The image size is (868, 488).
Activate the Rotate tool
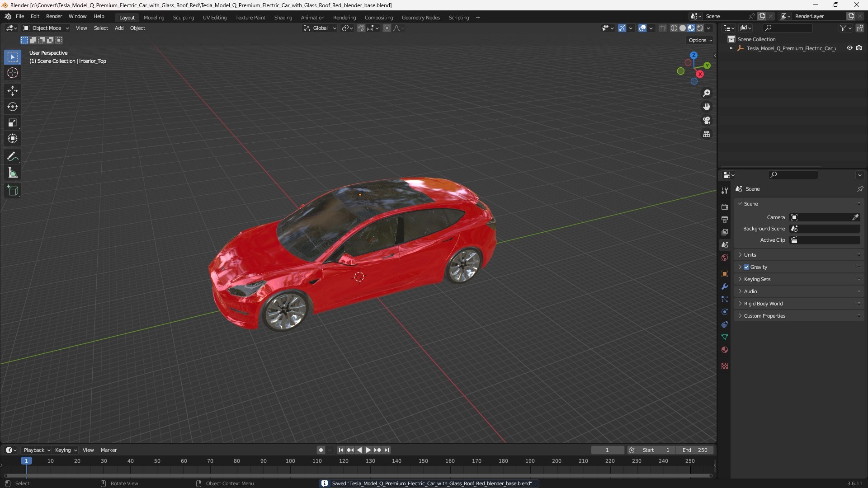[x=13, y=107]
